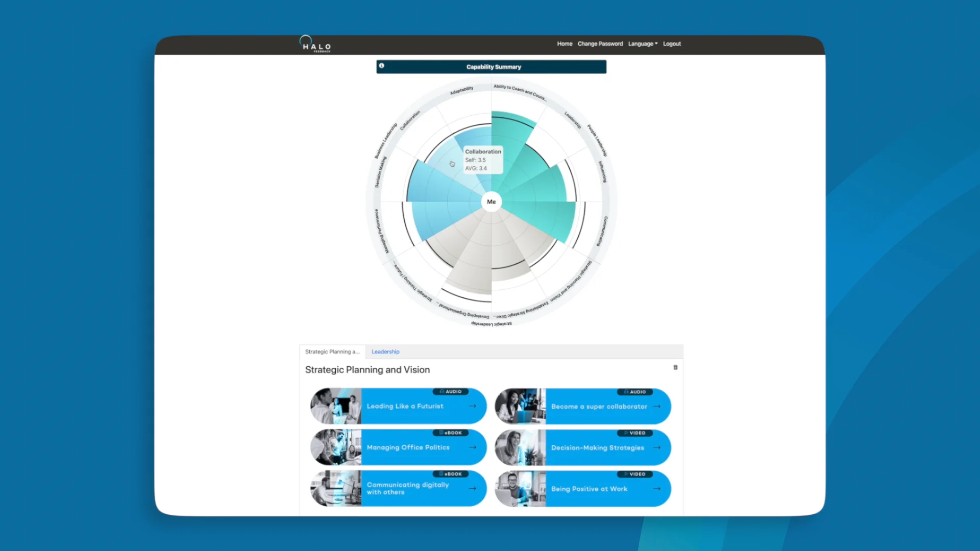Click the arrow on Being Positive at Work
The height and width of the screenshot is (551, 980).
657,488
